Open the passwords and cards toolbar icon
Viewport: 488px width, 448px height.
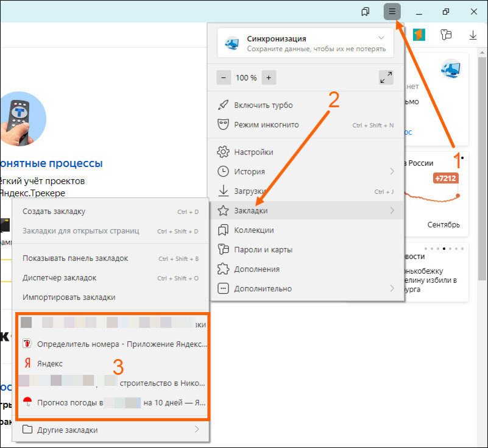click(446, 35)
